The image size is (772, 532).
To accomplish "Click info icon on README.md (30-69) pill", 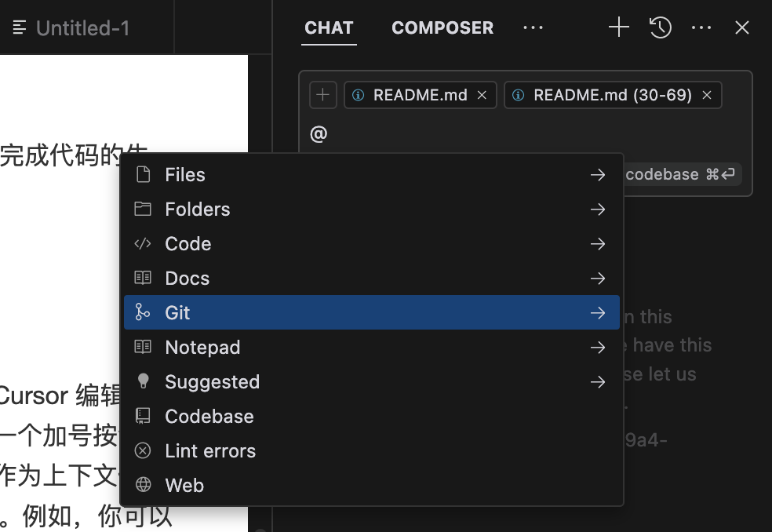I will point(519,95).
